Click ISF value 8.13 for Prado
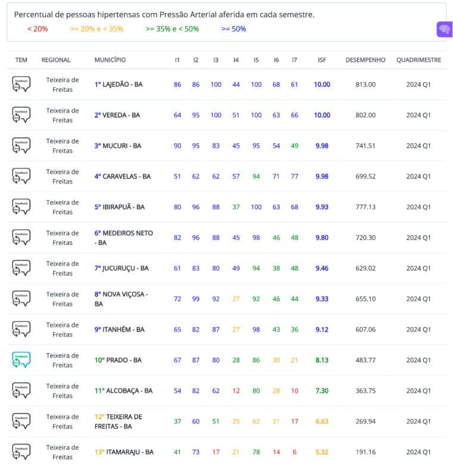453x476 pixels. [322, 360]
